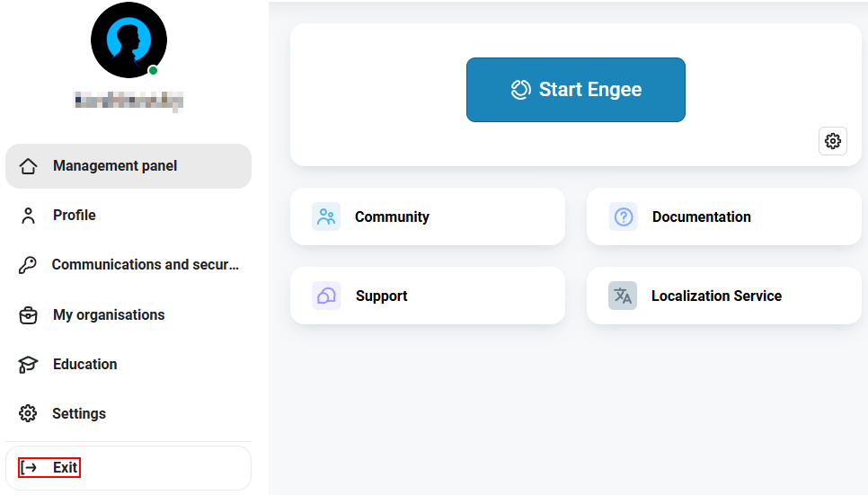Viewport: 868px width, 495px height.
Task: Open the Community link card
Action: coord(428,217)
